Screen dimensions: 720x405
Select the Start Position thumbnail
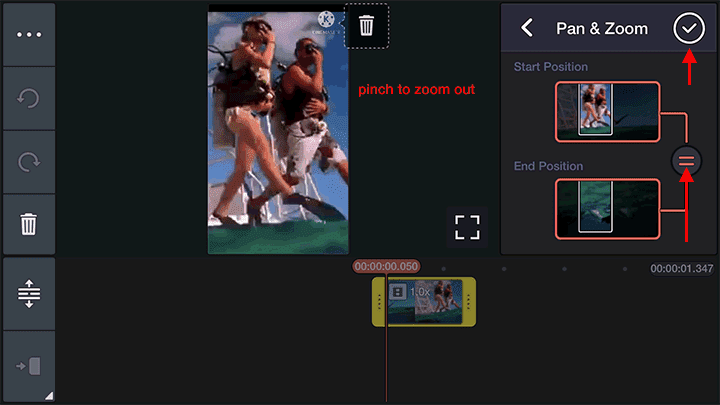608,112
